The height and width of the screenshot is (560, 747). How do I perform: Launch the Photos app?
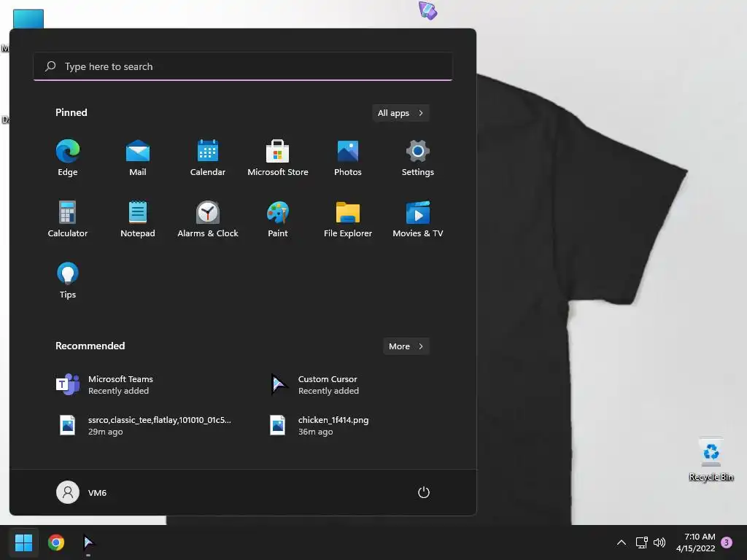348,158
